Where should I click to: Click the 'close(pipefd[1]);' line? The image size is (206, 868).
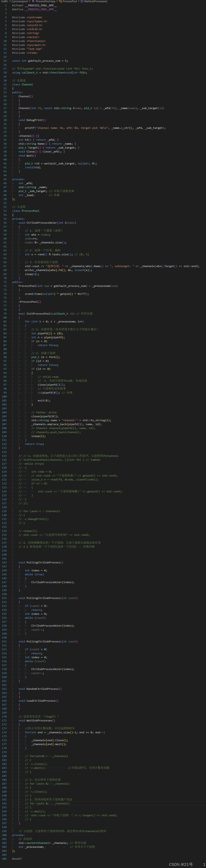click(x=51, y=385)
